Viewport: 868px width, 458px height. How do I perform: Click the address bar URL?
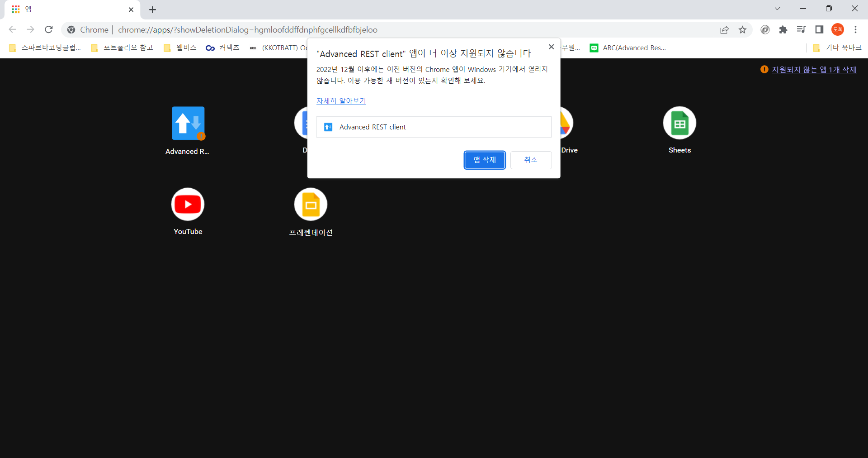tap(248, 30)
